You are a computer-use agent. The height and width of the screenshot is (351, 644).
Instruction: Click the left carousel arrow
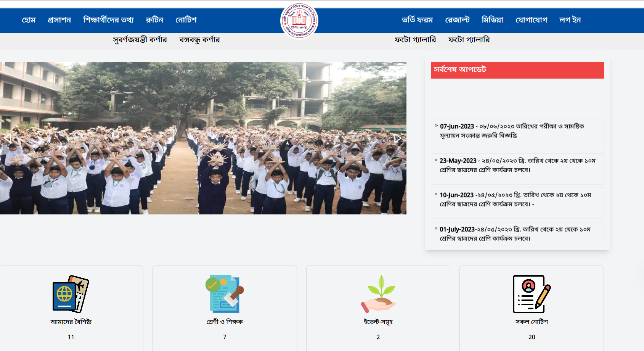pyautogui.click(x=8, y=138)
